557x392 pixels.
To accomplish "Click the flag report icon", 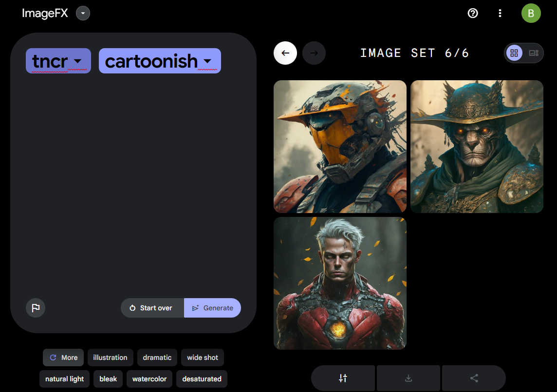I will click(x=36, y=308).
